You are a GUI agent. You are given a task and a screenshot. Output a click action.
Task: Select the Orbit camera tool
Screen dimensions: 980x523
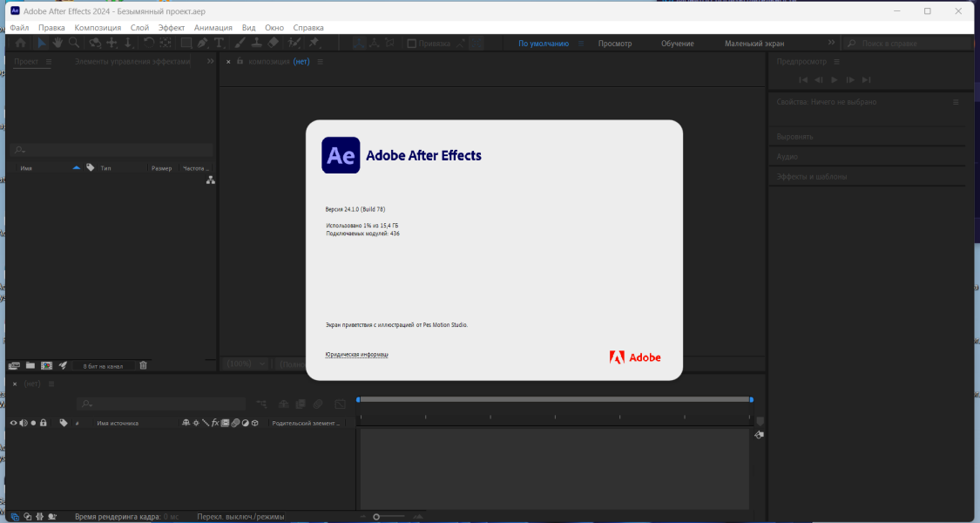coord(95,43)
